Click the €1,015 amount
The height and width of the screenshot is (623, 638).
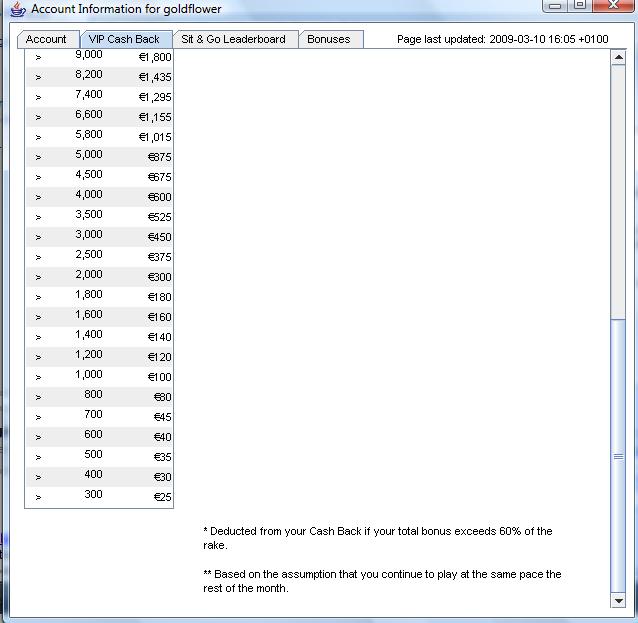click(155, 137)
